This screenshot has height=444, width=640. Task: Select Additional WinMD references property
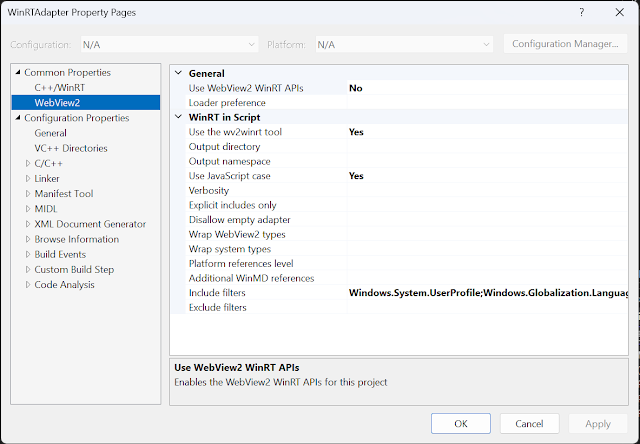pyautogui.click(x=251, y=278)
